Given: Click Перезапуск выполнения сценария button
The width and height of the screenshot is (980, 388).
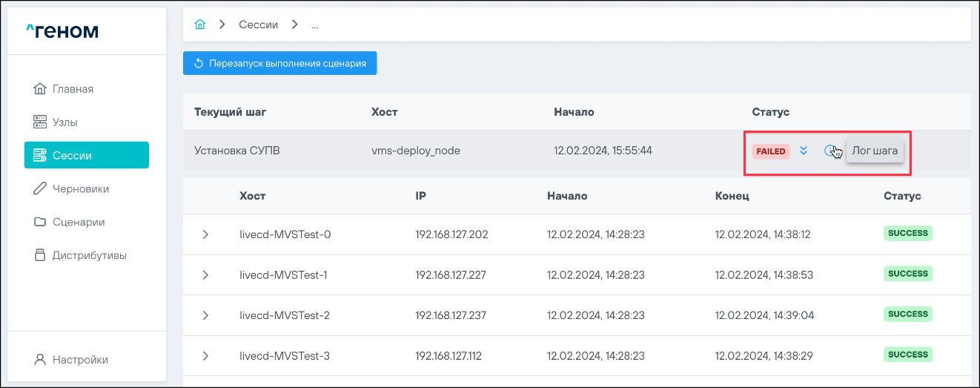Looking at the screenshot, I should pyautogui.click(x=280, y=63).
